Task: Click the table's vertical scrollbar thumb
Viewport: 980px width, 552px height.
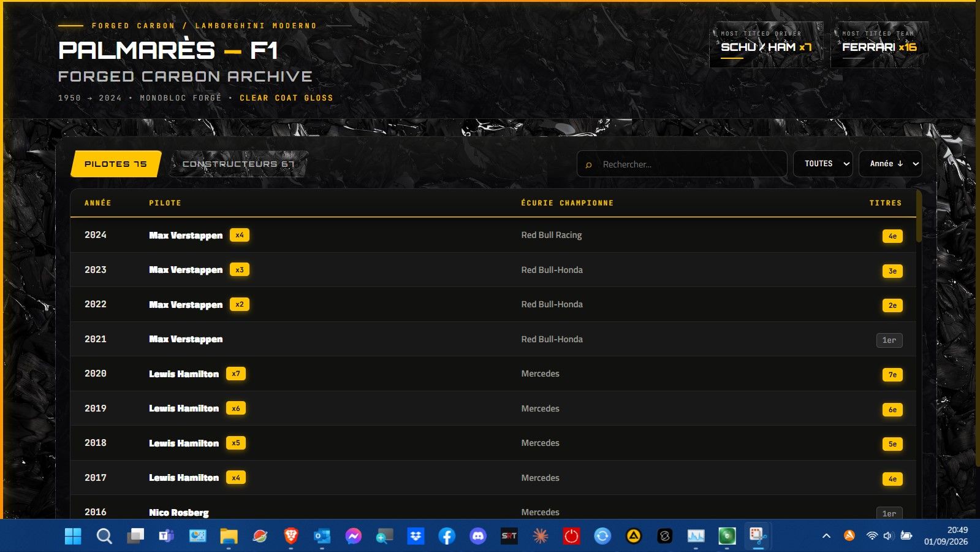Action: click(919, 216)
